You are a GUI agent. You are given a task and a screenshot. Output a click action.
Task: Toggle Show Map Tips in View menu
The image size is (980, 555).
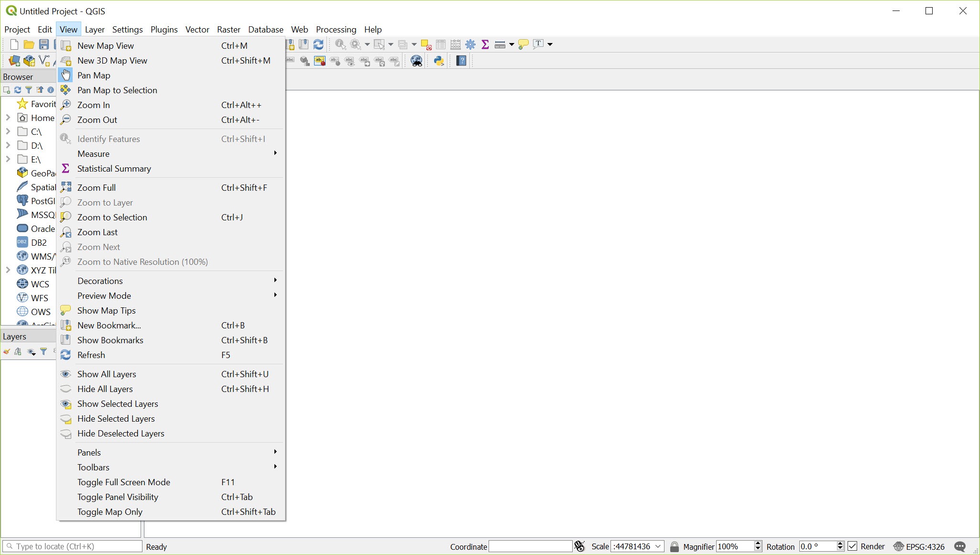coord(107,311)
